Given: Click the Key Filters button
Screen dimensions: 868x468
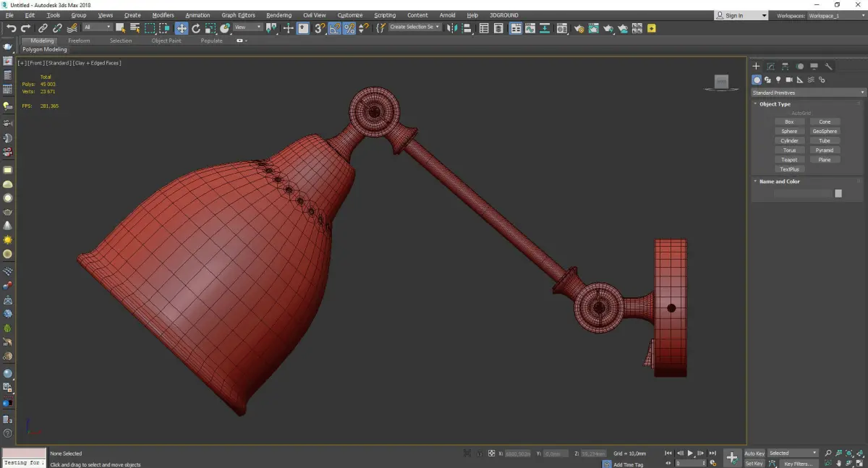Looking at the screenshot, I should pos(798,464).
